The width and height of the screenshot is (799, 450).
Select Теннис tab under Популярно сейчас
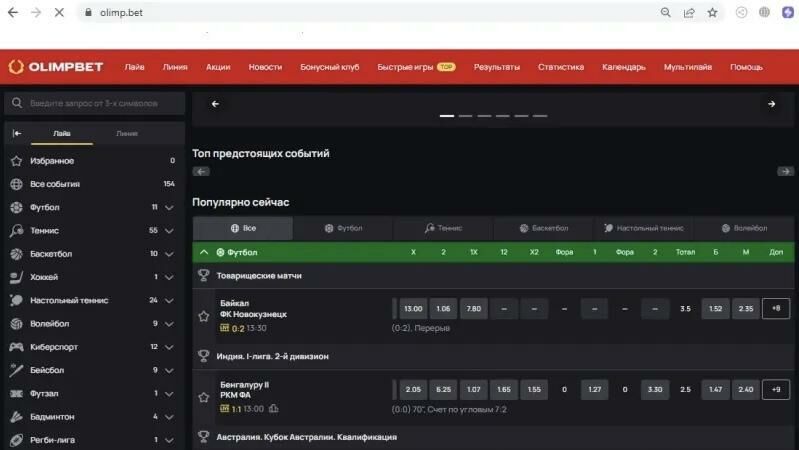[443, 228]
